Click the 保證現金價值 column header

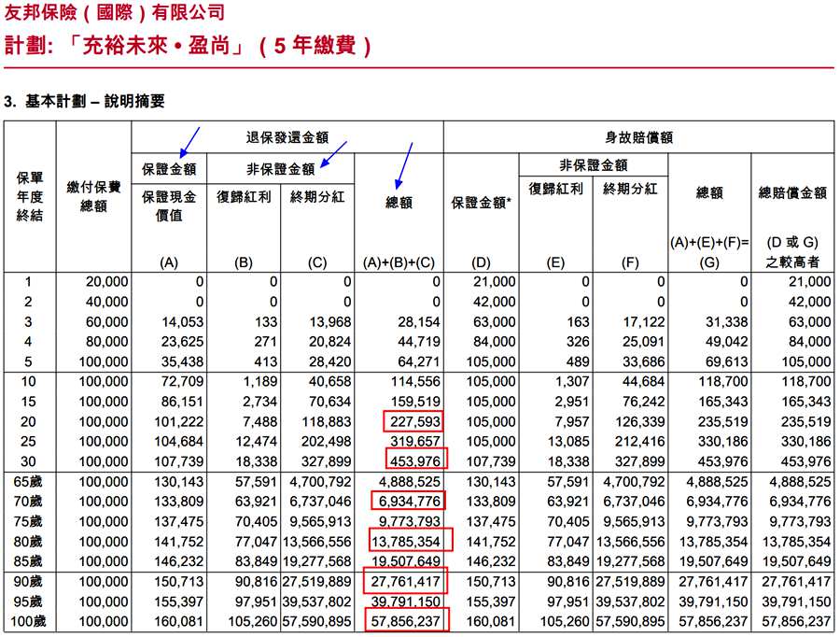[x=168, y=208]
